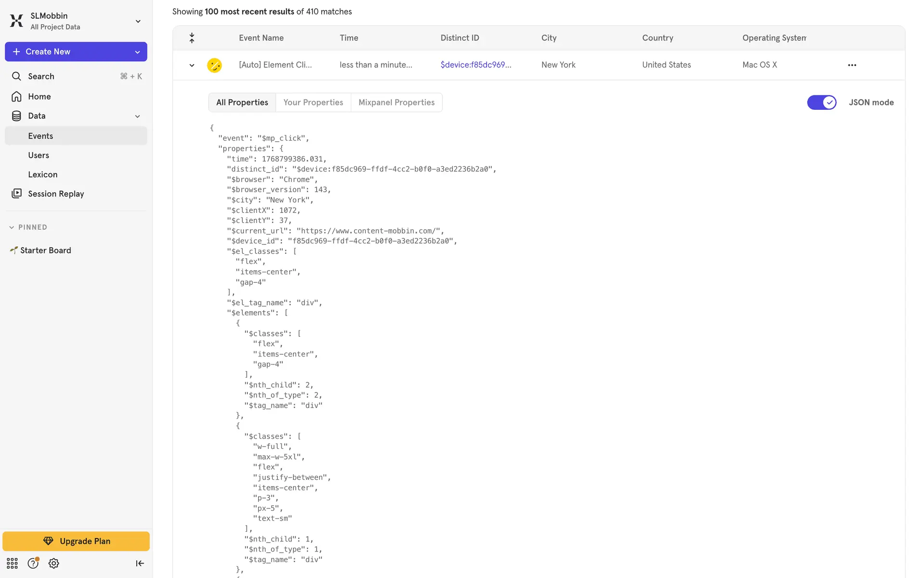
Task: Click the Upgrade Plan button
Action: click(x=76, y=541)
